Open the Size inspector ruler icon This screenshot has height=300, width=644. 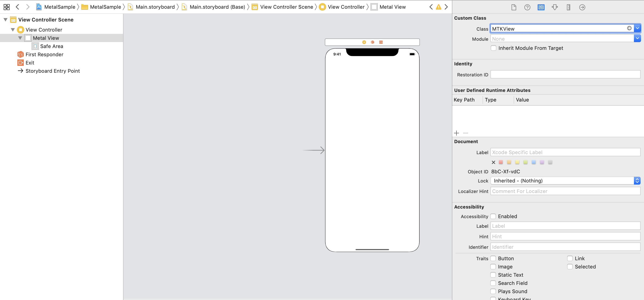tap(568, 7)
